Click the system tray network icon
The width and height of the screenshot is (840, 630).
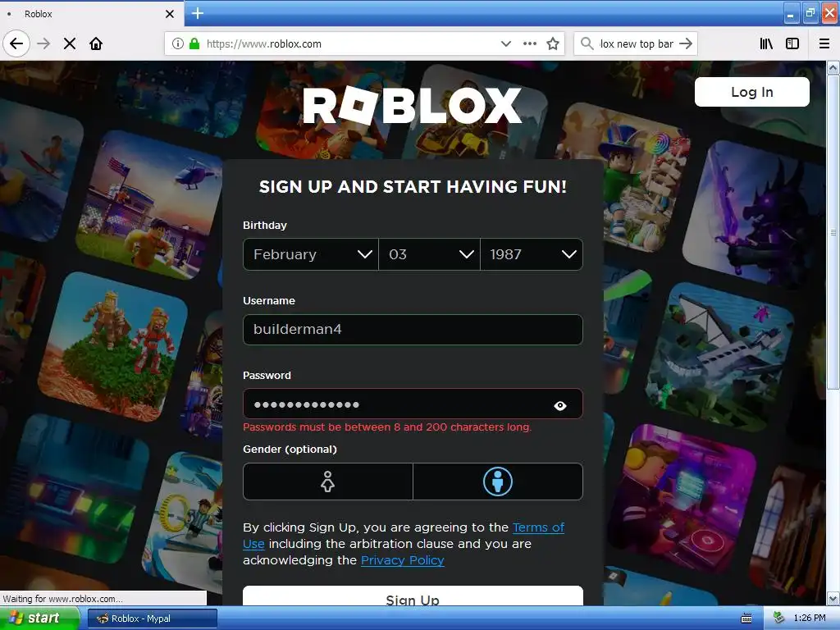(778, 619)
